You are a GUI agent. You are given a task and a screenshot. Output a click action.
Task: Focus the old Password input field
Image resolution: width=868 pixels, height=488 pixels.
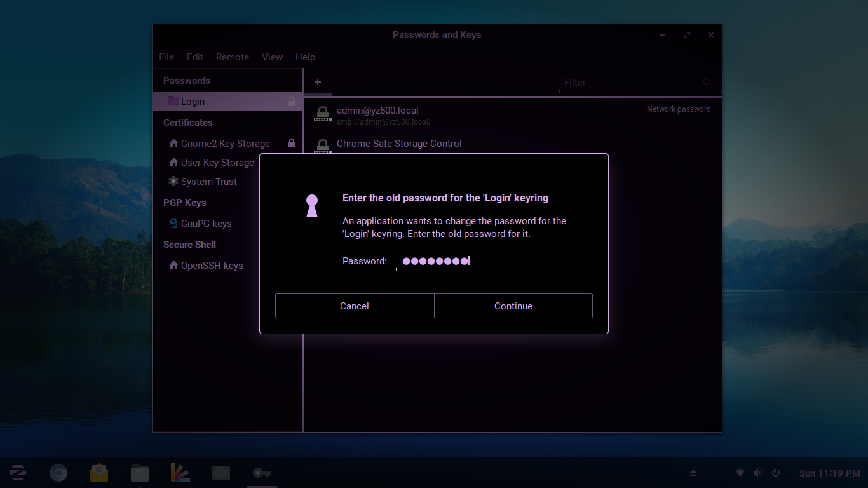coord(473,261)
